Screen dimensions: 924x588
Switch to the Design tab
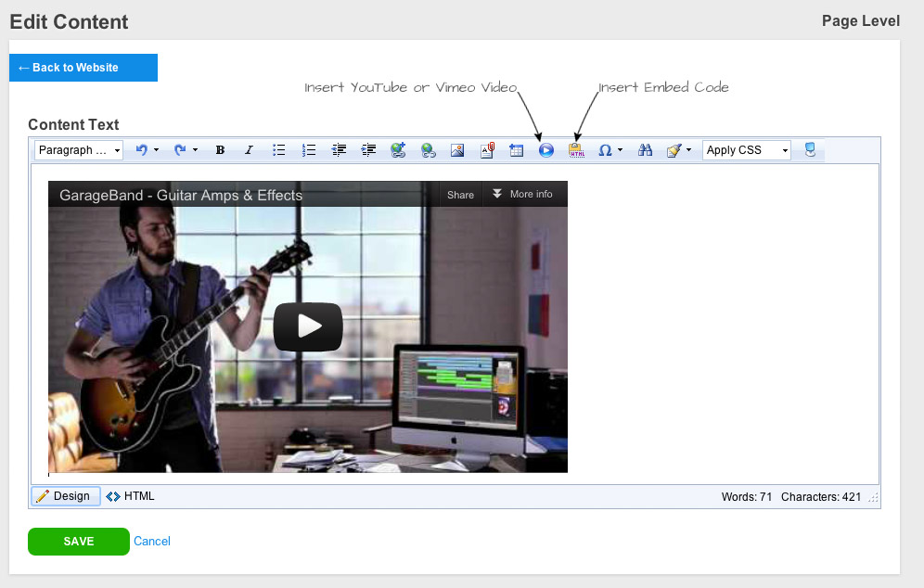click(x=66, y=496)
